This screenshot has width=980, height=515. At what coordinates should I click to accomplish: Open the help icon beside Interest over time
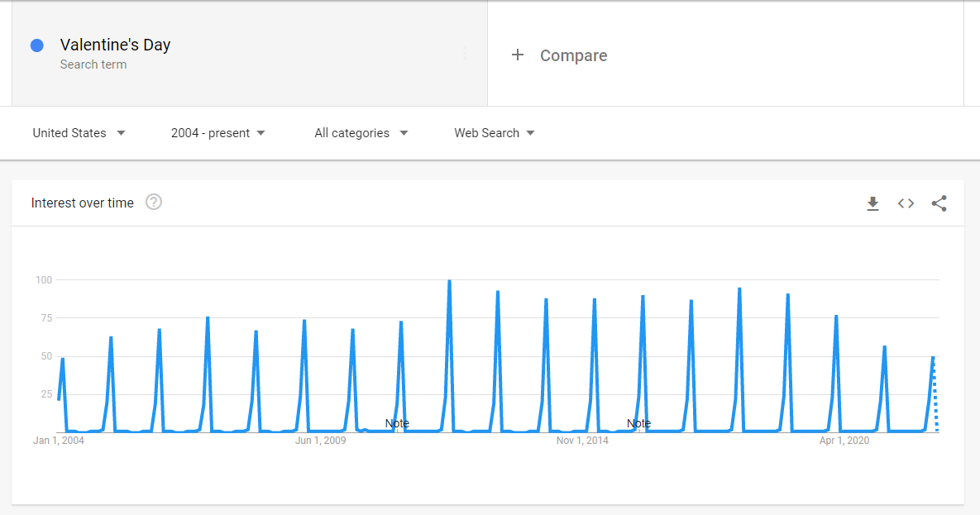(154, 203)
